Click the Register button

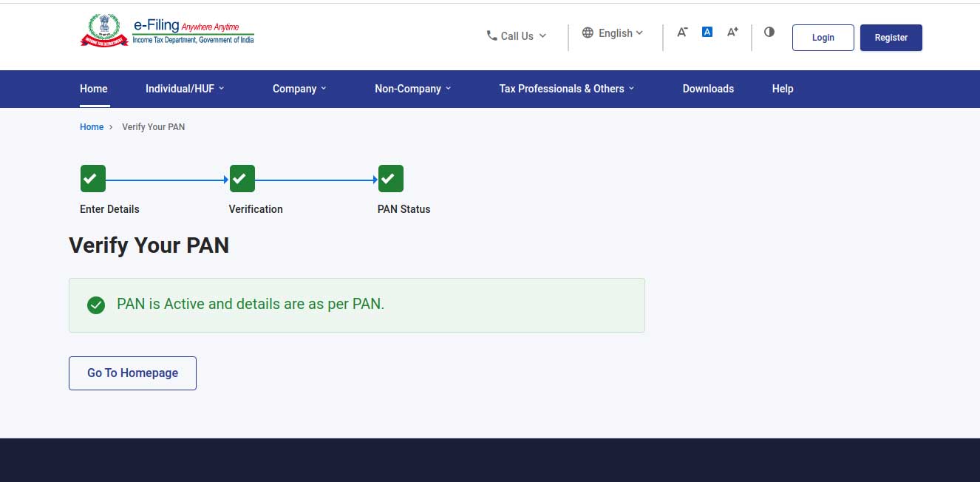tap(891, 37)
